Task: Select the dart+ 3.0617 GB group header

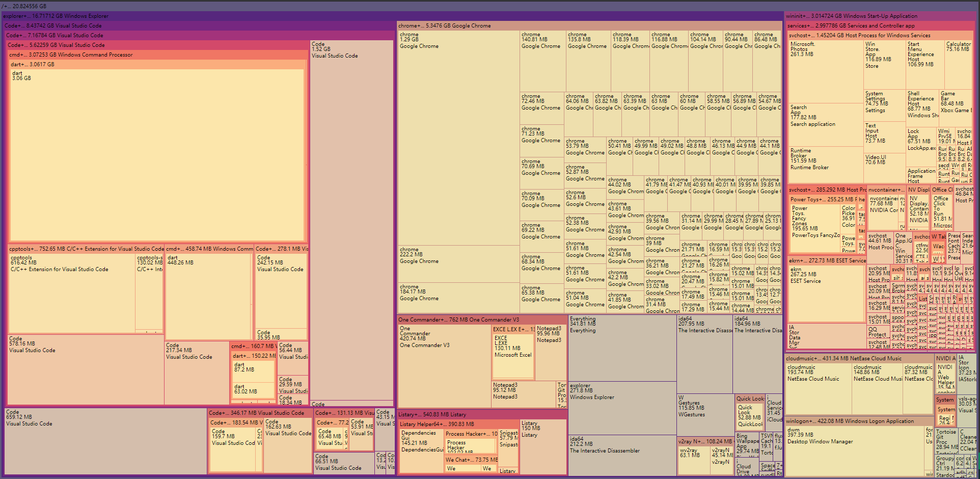Action: (x=157, y=64)
